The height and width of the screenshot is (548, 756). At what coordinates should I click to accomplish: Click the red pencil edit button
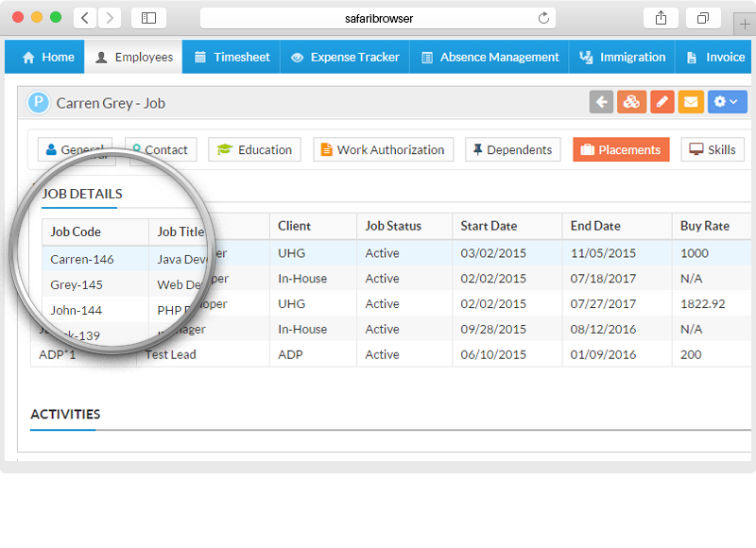point(662,102)
